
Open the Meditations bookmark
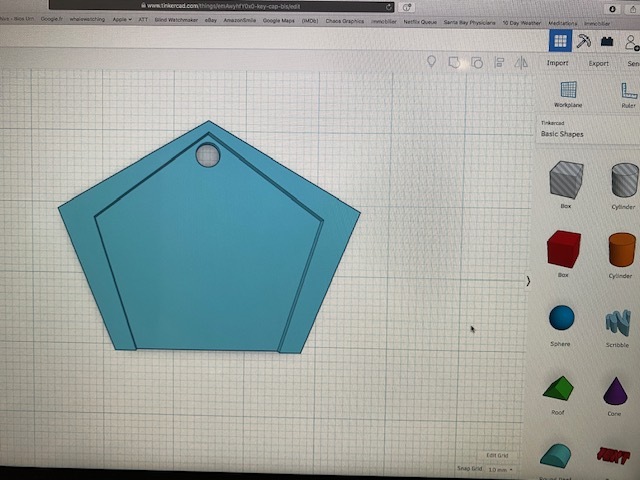562,23
